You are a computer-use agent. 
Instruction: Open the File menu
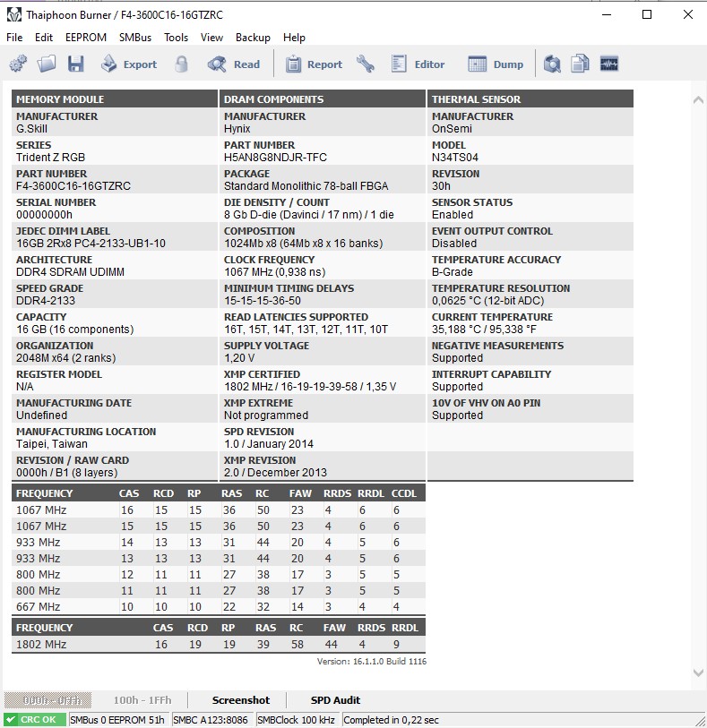pos(14,38)
